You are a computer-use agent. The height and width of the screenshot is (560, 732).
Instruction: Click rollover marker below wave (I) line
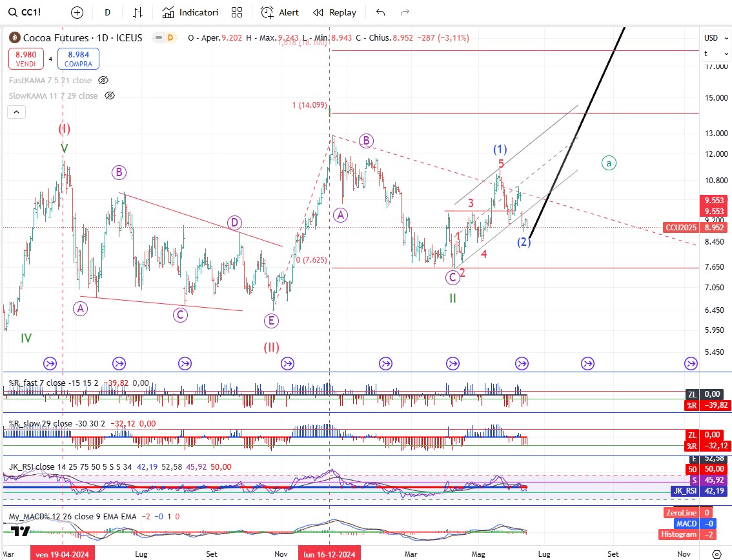click(x=50, y=363)
